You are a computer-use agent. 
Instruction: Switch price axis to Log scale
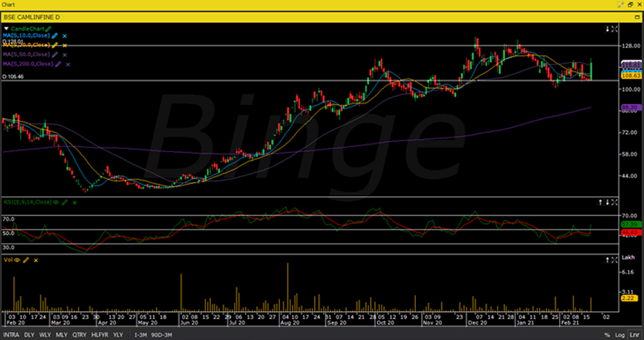pos(620,335)
